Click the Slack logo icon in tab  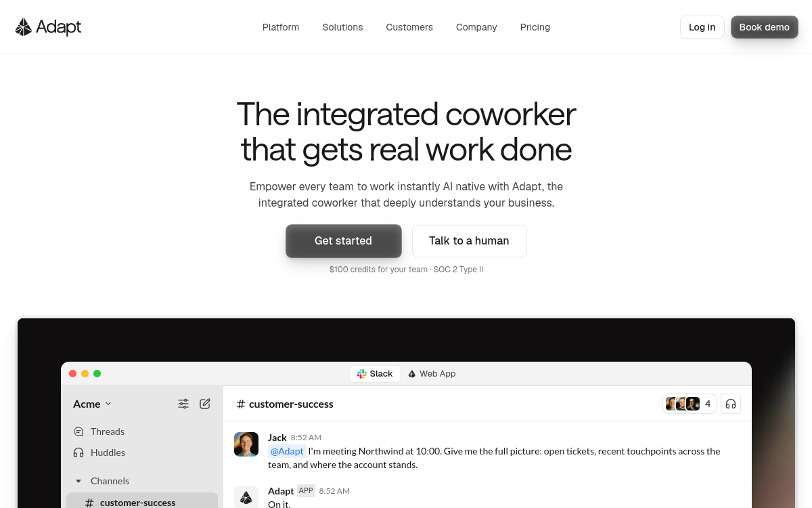click(x=362, y=374)
